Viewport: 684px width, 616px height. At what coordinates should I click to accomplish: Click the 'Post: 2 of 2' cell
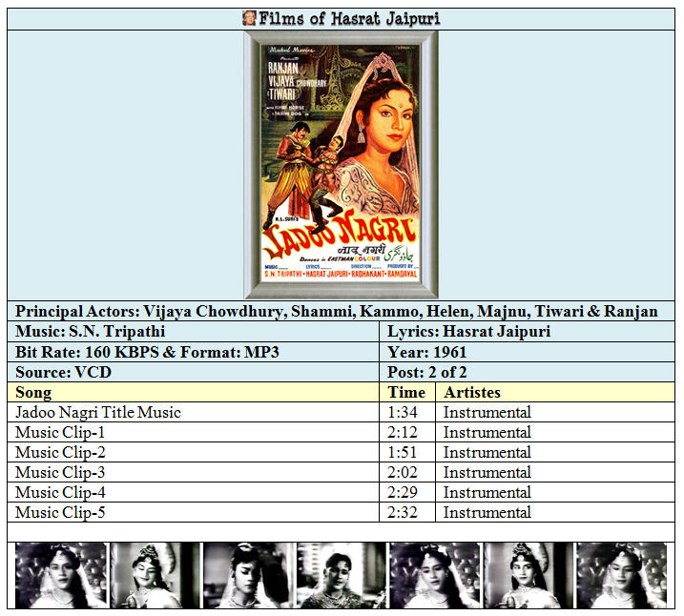[528, 372]
